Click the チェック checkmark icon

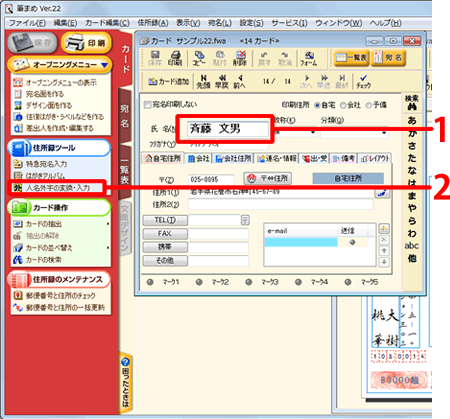click(363, 81)
